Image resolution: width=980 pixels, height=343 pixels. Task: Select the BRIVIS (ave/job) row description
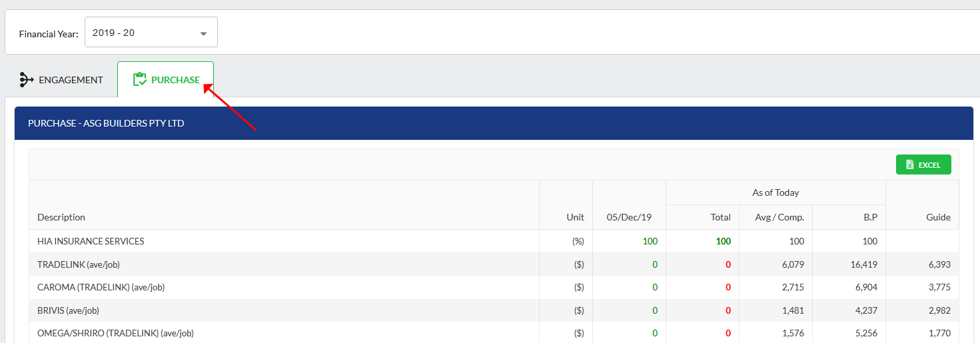pyautogui.click(x=68, y=310)
